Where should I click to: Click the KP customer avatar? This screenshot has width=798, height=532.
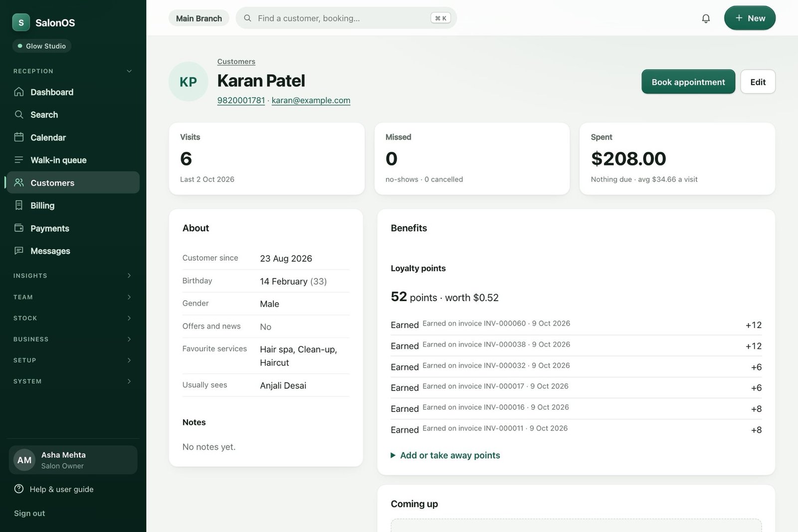click(x=188, y=82)
